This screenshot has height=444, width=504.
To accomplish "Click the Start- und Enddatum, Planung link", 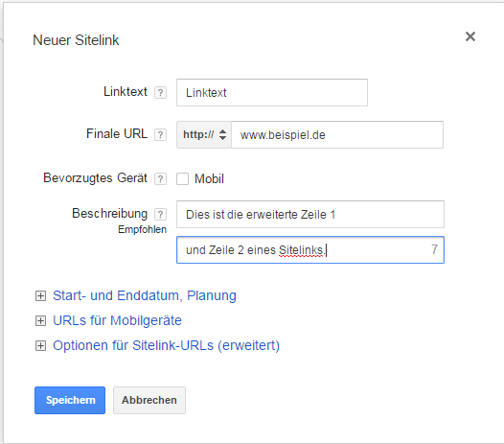I will [x=145, y=295].
